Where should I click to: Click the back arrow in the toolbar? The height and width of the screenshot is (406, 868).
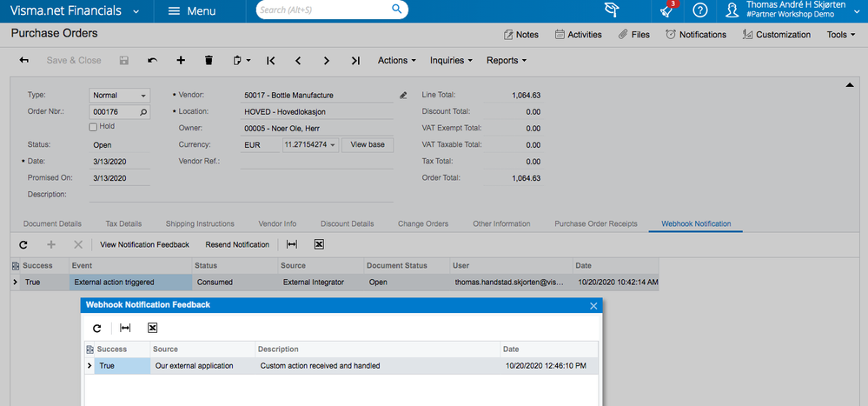tap(23, 60)
